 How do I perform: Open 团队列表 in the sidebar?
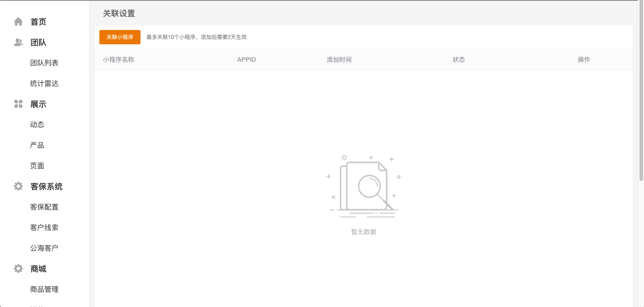(44, 63)
